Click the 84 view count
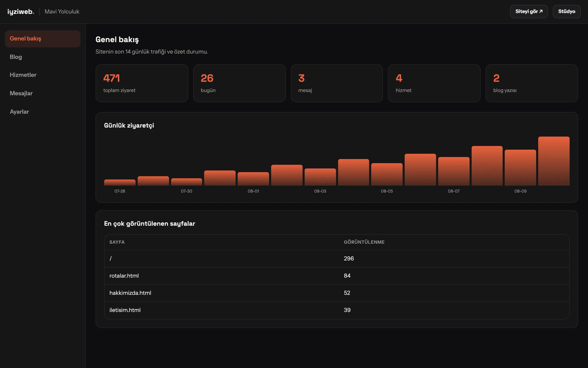The image size is (588, 368). click(347, 276)
